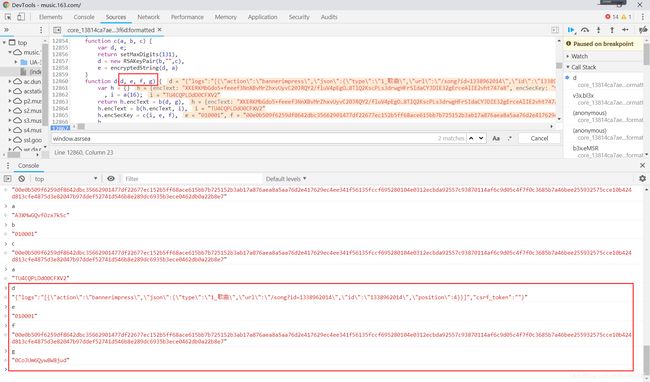Viewport: 650px width, 382px height.
Task: Select the (index) file in navigator
Action: click(31, 72)
